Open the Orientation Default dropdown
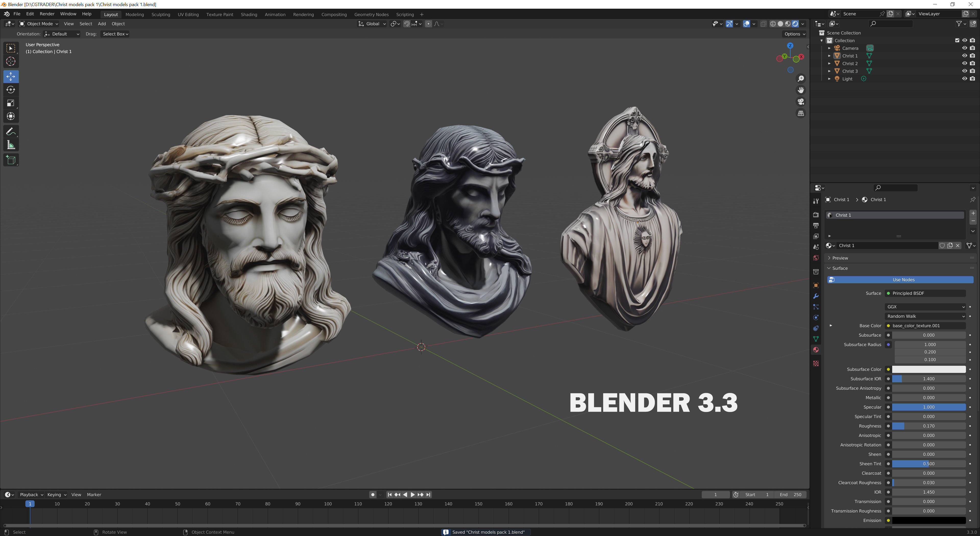 [x=62, y=34]
